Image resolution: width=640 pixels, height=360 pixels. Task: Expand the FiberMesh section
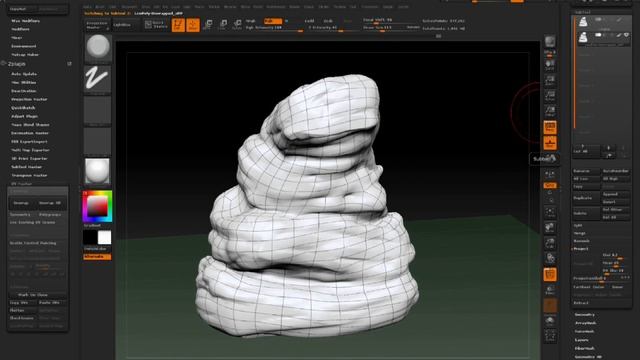click(584, 349)
